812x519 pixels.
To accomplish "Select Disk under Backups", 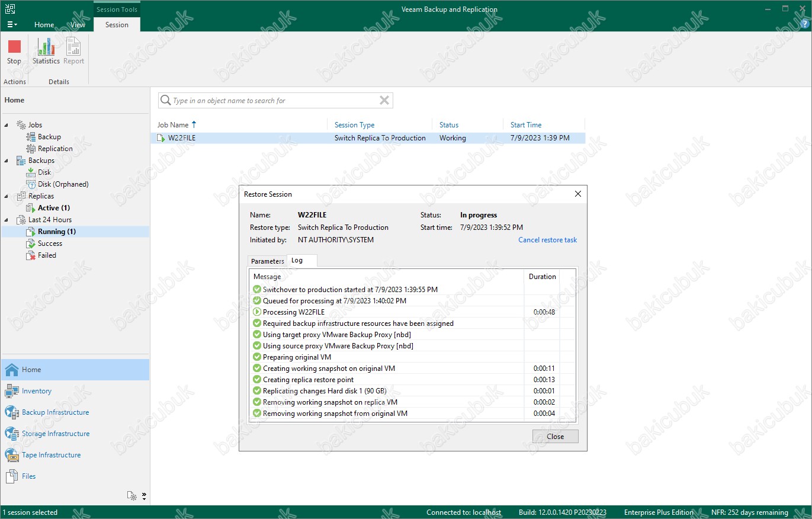I will [44, 172].
